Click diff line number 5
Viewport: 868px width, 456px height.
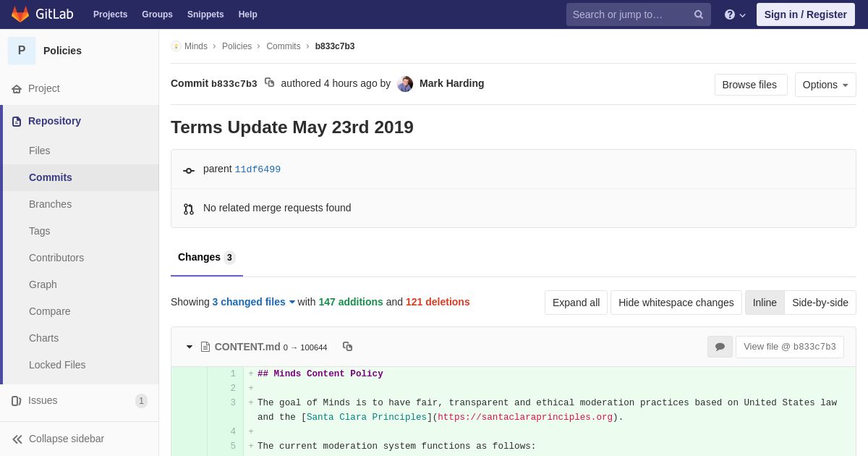(233, 446)
